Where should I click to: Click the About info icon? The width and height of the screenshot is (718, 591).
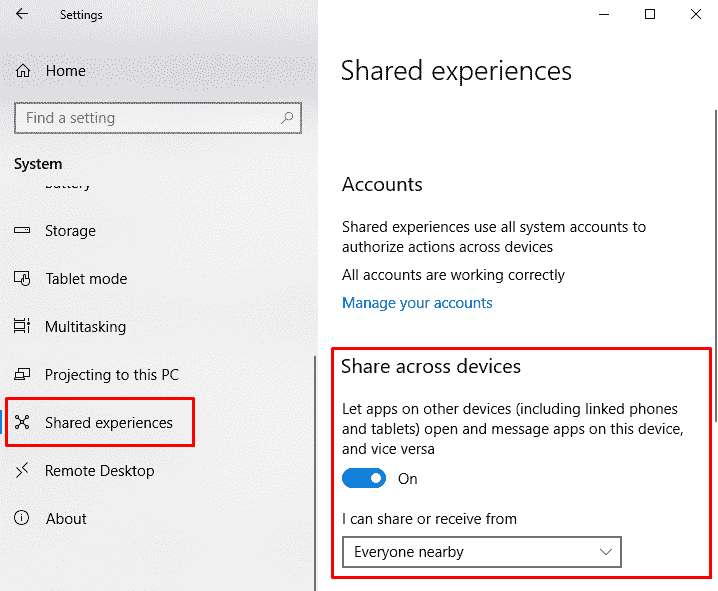point(22,518)
